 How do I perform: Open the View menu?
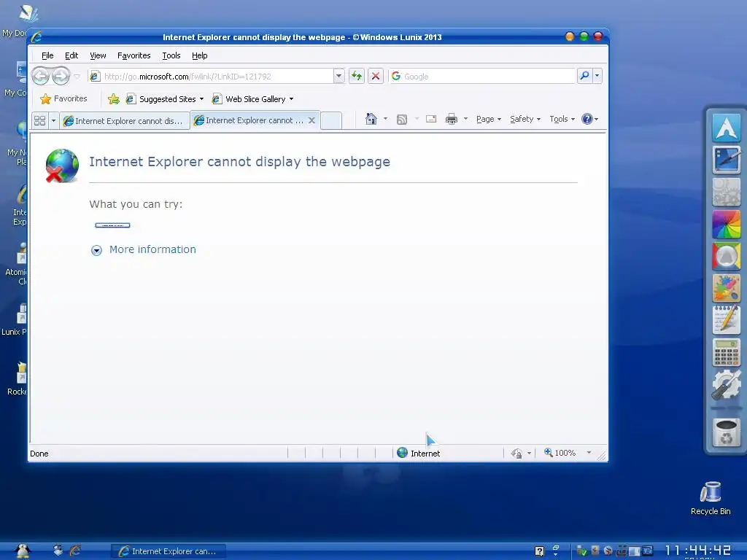(x=98, y=55)
